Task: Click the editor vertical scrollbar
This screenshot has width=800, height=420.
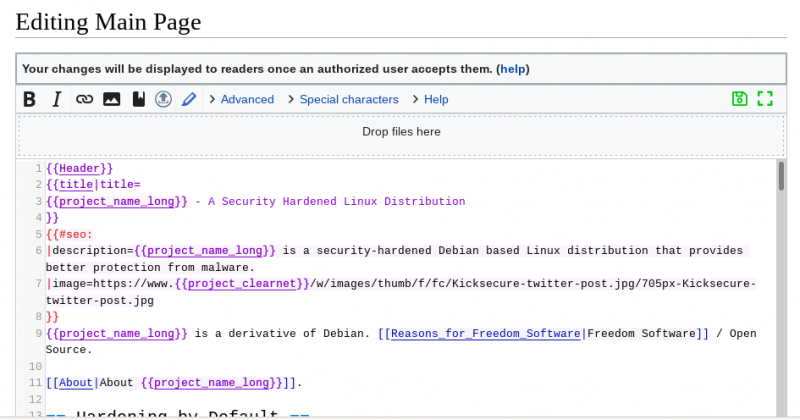Action: [x=781, y=176]
